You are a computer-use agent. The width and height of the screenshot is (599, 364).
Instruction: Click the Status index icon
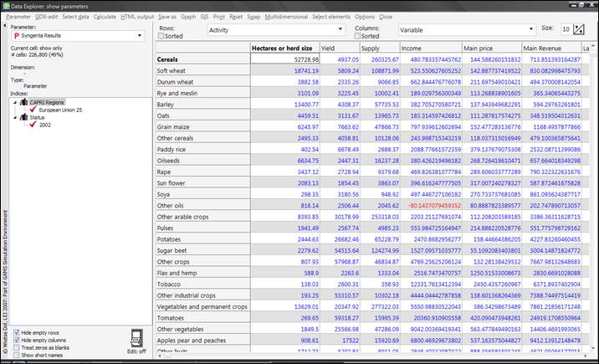pyautogui.click(x=23, y=116)
